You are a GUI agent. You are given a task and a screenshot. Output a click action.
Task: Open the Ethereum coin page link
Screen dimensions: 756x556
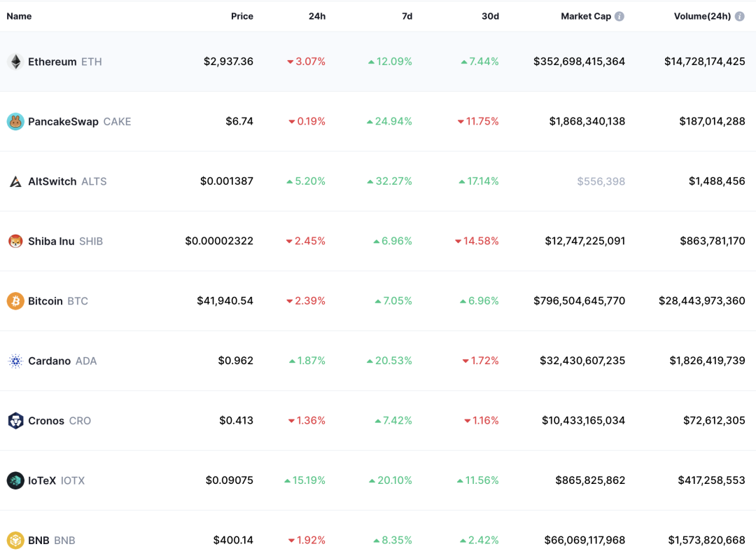click(x=52, y=62)
